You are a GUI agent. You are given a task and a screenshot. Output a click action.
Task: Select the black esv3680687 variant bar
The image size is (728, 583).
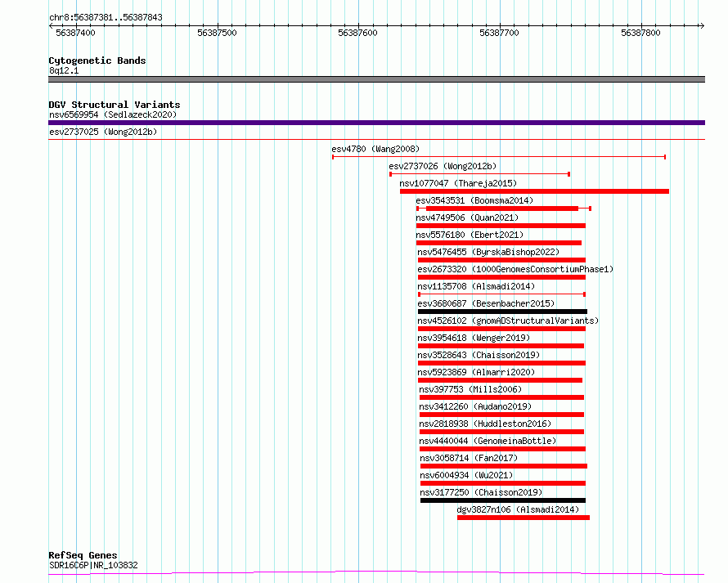click(502, 312)
